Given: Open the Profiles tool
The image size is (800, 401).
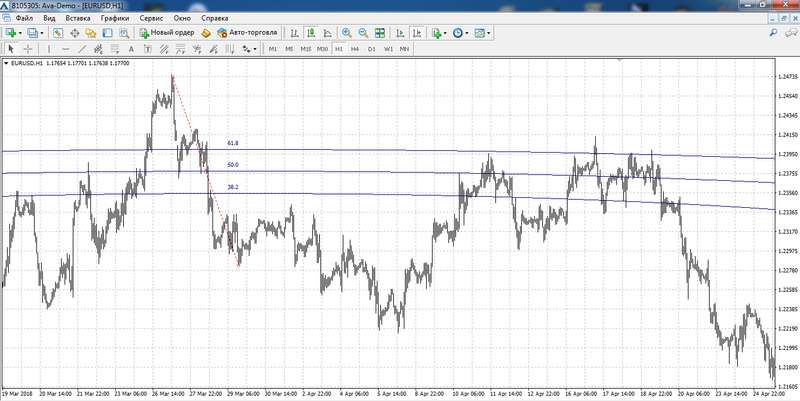Looking at the screenshot, I should [x=32, y=33].
